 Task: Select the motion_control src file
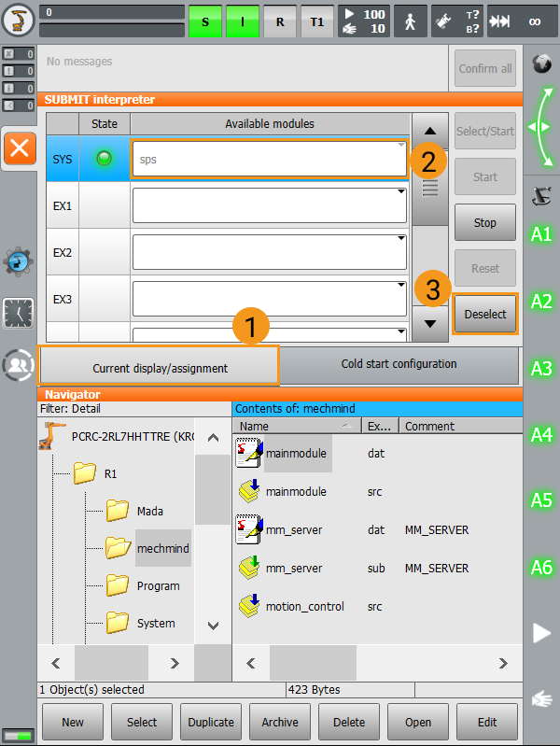[304, 607]
